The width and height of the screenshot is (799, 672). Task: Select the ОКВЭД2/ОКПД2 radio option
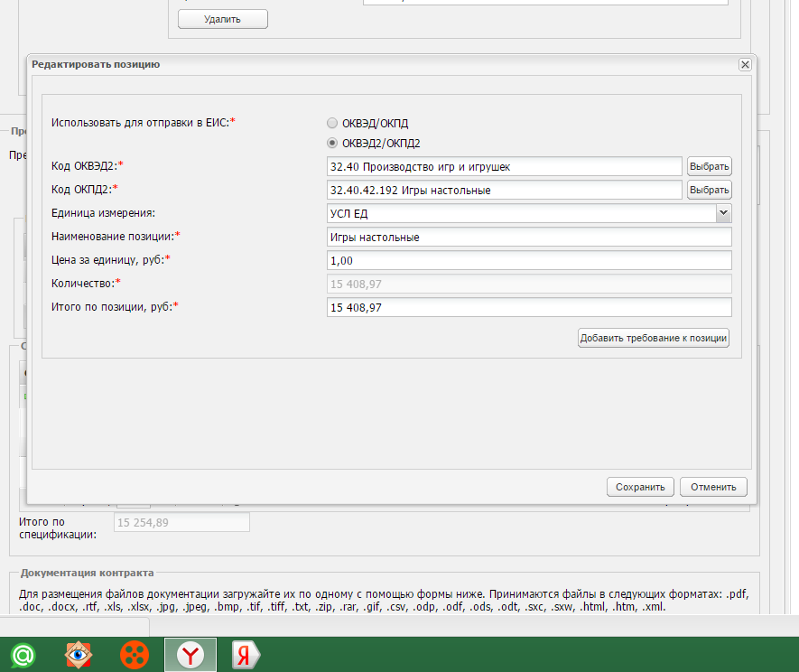[x=332, y=143]
